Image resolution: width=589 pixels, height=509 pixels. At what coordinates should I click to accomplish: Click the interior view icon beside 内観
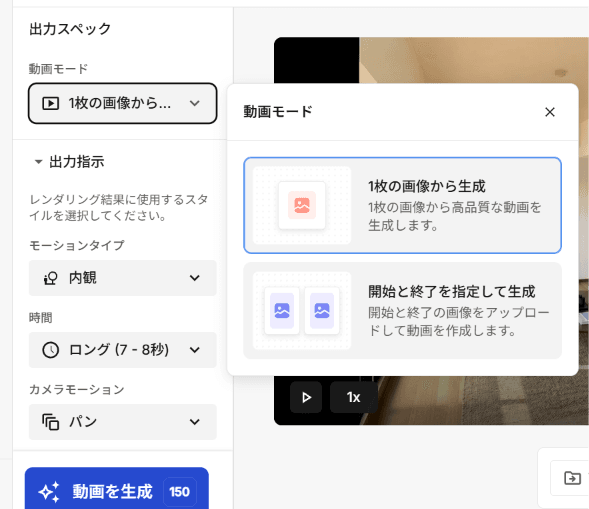50,278
